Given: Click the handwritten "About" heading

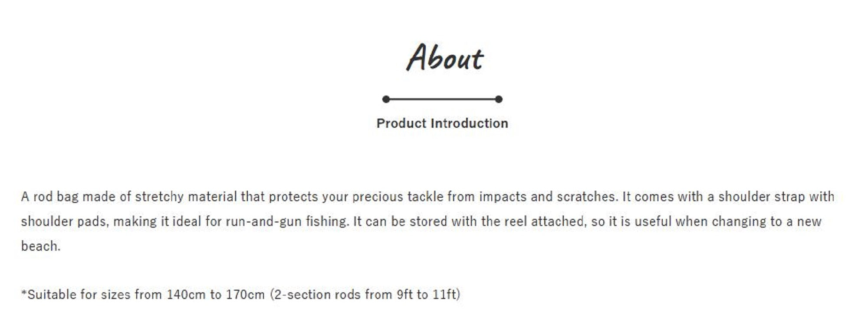Looking at the screenshot, I should pyautogui.click(x=444, y=57).
